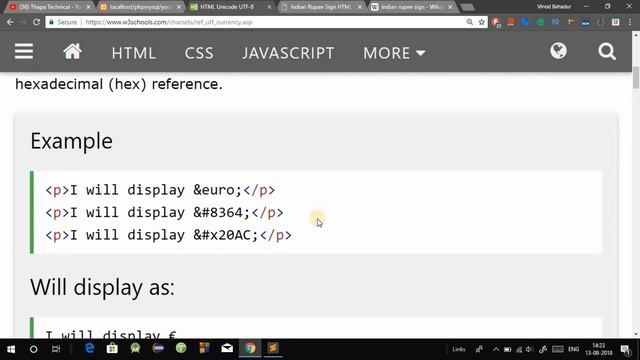Open the Chrome three-dot menu
The width and height of the screenshot is (640, 360).
click(x=630, y=22)
